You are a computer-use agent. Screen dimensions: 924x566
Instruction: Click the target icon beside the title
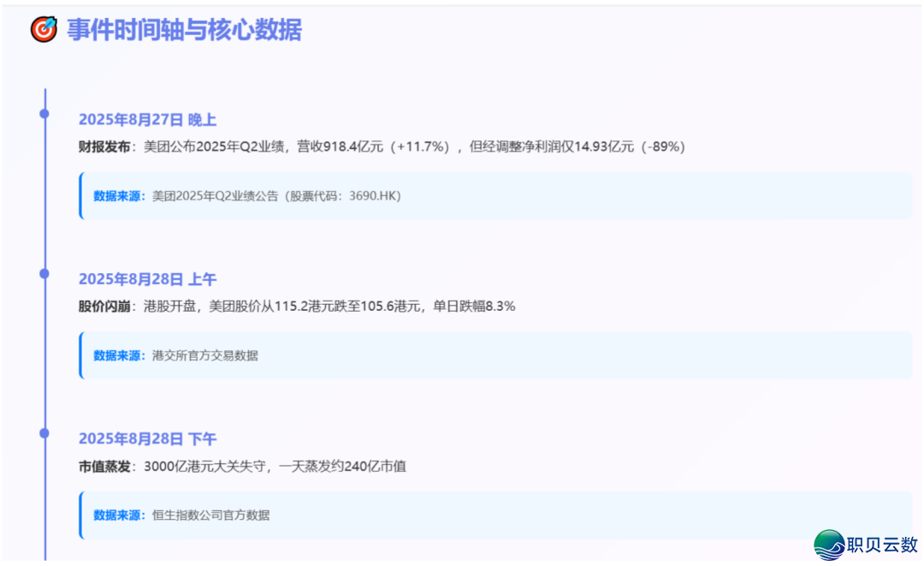pos(44,29)
